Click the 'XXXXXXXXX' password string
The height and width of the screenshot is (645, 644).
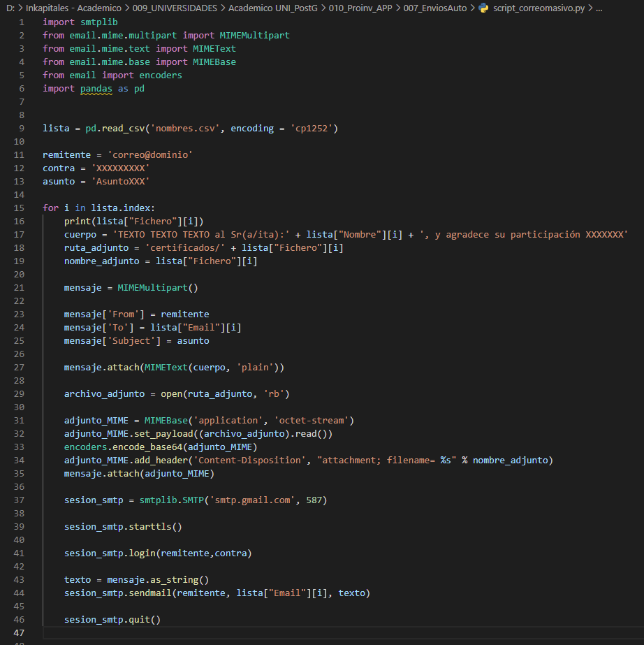coord(121,168)
